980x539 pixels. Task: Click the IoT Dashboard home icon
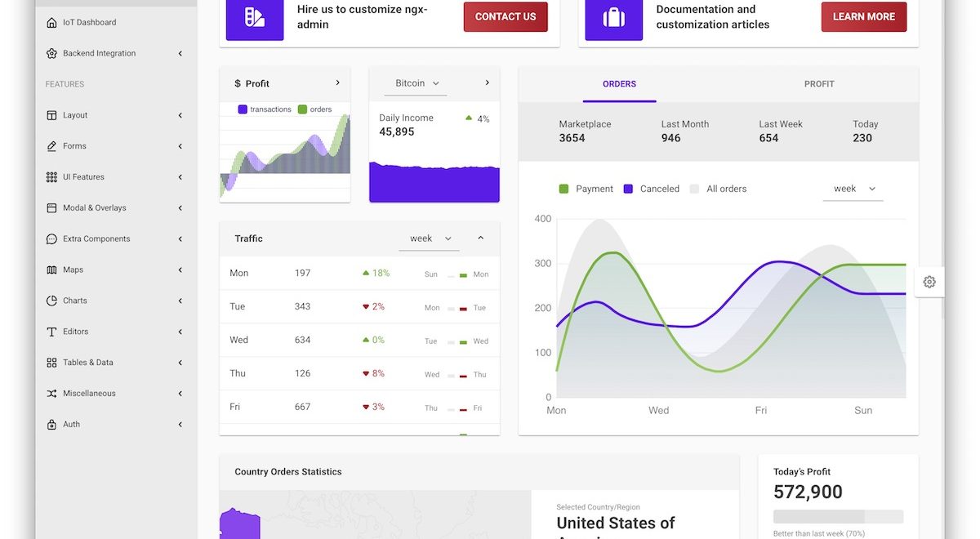[51, 22]
